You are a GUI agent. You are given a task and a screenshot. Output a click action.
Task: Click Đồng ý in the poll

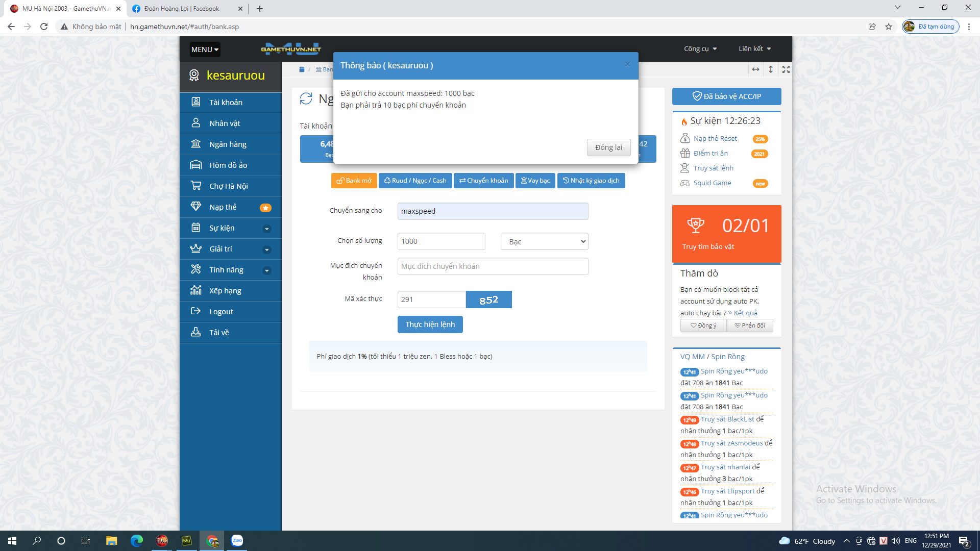[703, 325]
